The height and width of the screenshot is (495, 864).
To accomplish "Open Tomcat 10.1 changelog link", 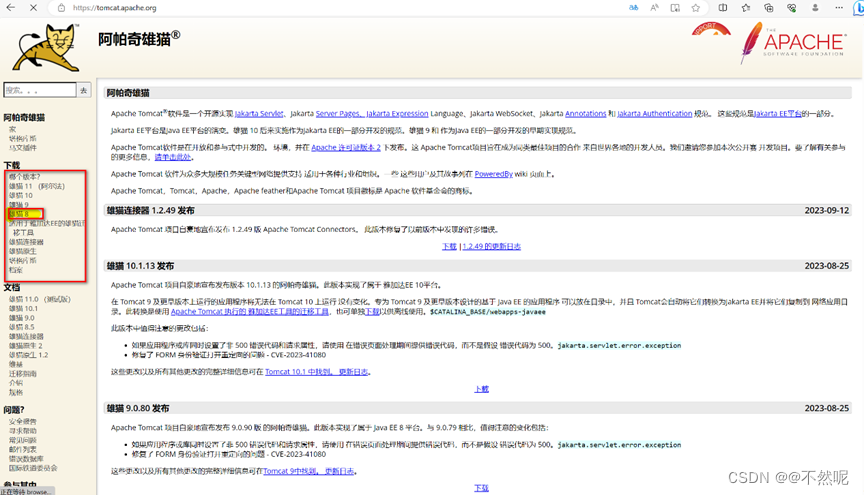I will [317, 372].
